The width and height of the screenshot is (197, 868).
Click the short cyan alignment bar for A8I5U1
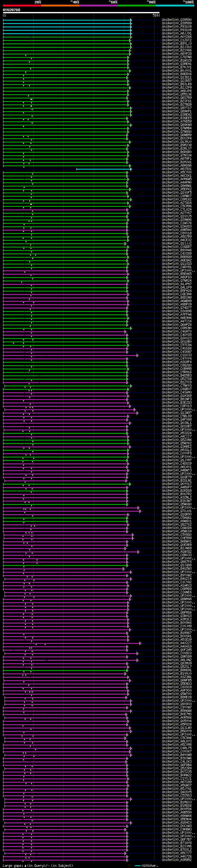tap(104, 169)
